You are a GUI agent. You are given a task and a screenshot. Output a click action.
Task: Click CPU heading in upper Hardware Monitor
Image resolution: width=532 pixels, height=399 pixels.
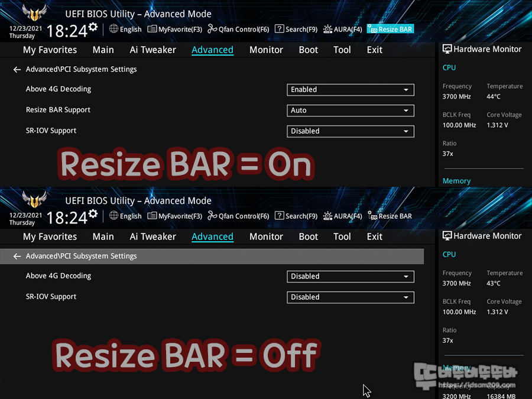pyautogui.click(x=449, y=68)
